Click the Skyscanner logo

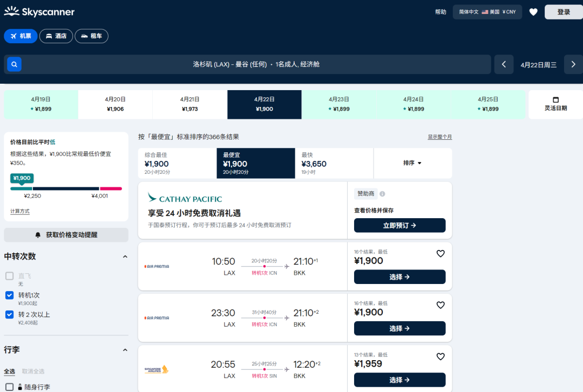coord(39,12)
